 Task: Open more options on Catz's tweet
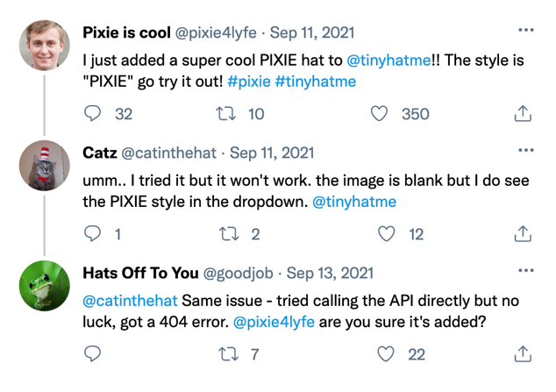click(525, 150)
